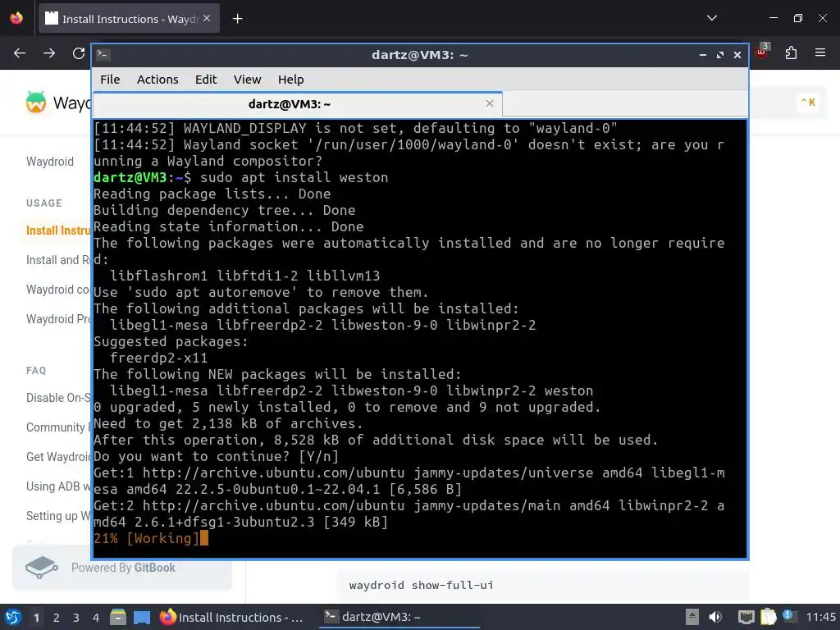The height and width of the screenshot is (630, 840).
Task: Open the terminal Help menu
Action: pos(291,80)
